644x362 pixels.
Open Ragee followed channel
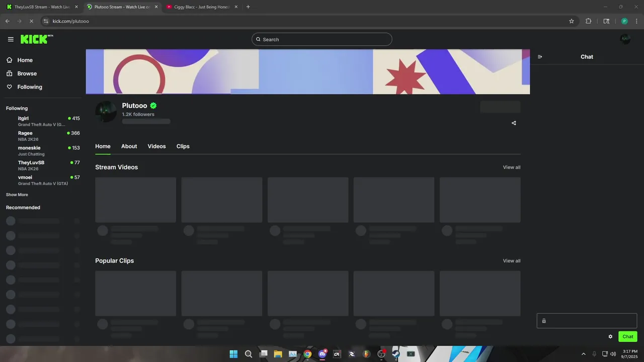point(43,136)
